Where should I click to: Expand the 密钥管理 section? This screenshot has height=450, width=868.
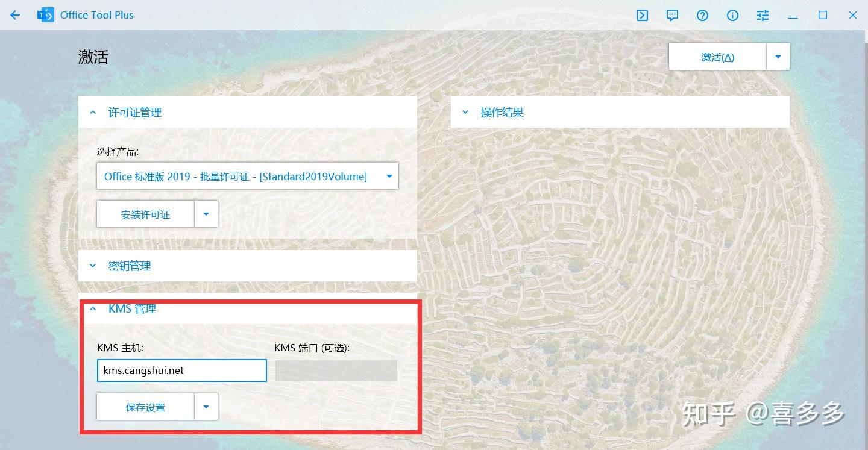pos(248,266)
